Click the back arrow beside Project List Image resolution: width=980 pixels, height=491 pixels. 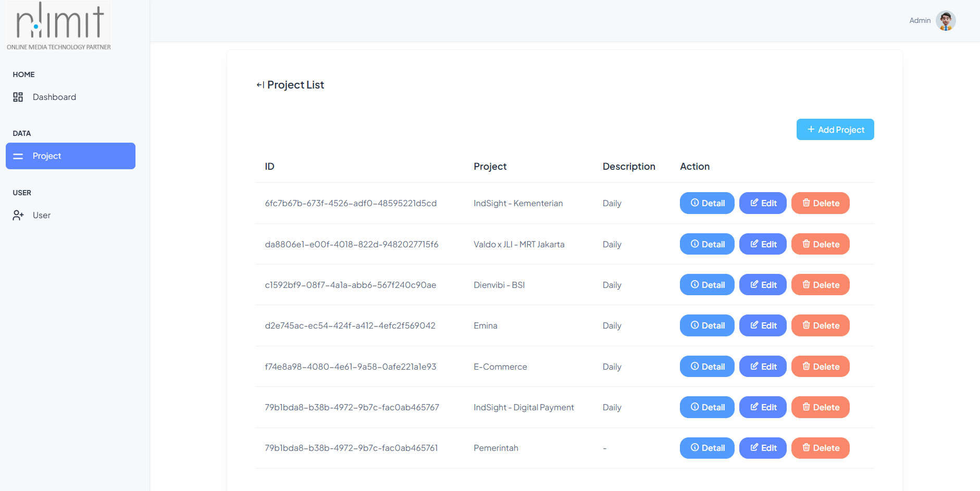pos(260,85)
